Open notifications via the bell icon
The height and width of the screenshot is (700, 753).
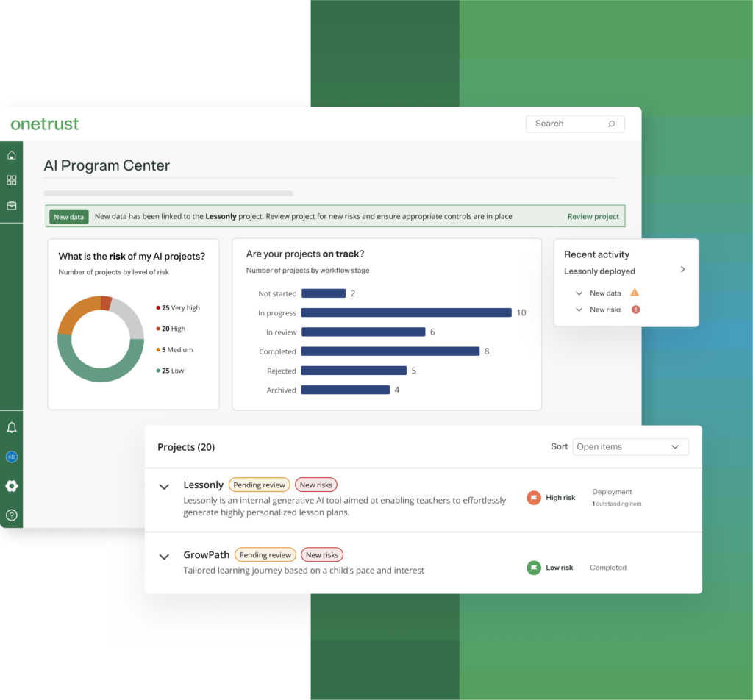(11, 427)
